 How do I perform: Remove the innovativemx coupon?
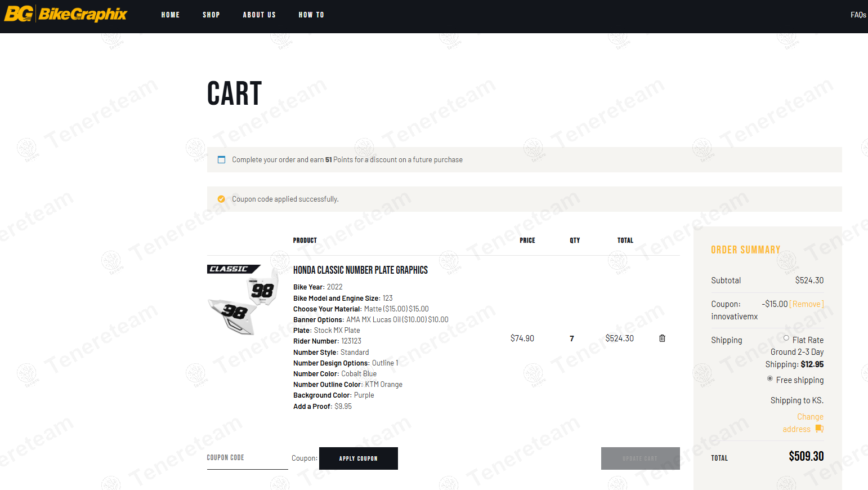pos(807,304)
